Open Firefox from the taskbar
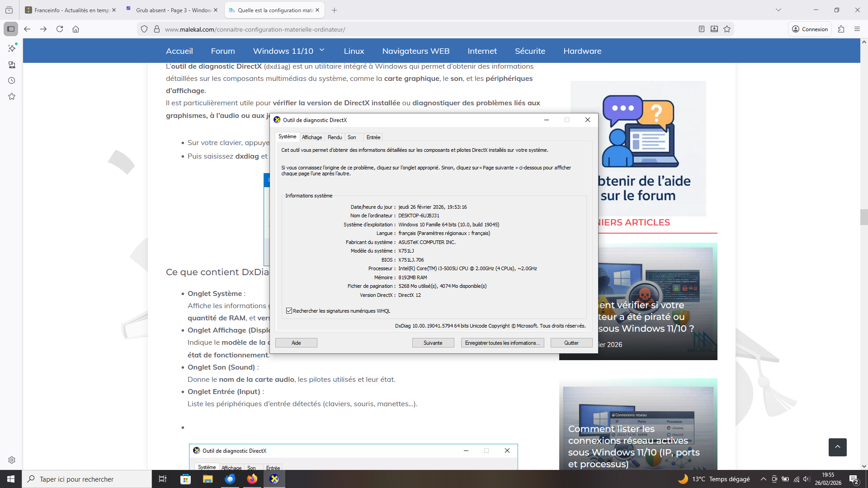The width and height of the screenshot is (868, 488). coord(252,479)
